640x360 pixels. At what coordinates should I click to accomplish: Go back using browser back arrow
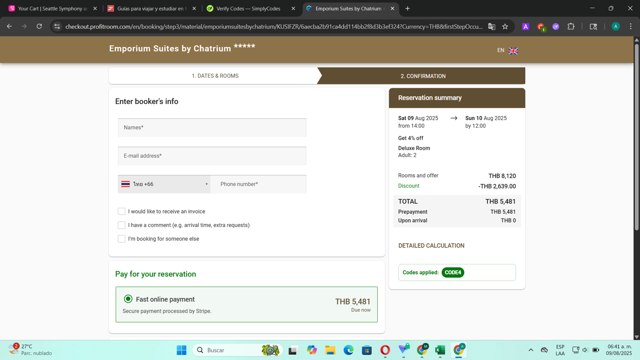9,27
